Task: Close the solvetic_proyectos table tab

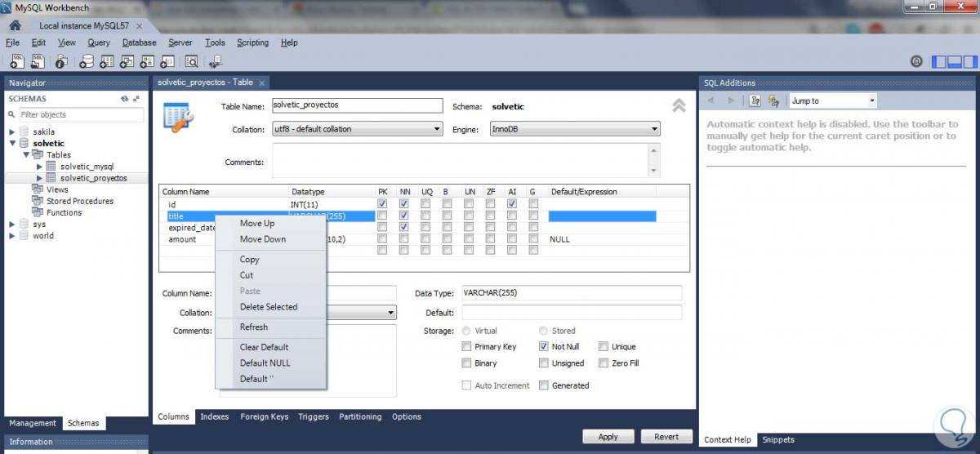Action: pos(261,82)
